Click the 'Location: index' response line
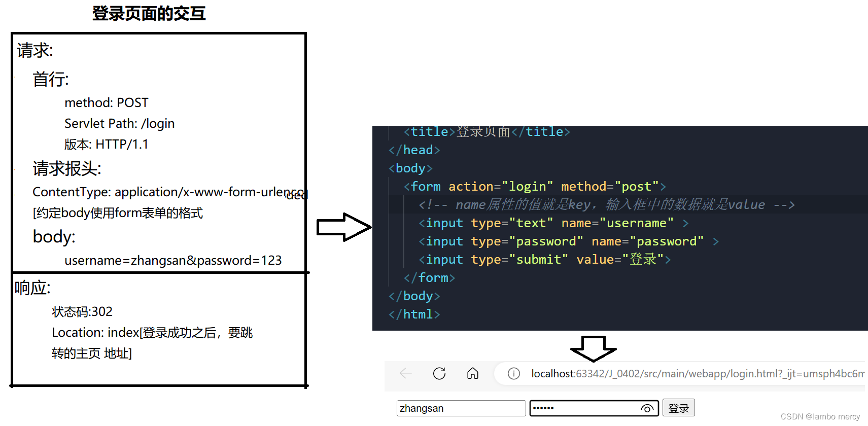 [152, 333]
